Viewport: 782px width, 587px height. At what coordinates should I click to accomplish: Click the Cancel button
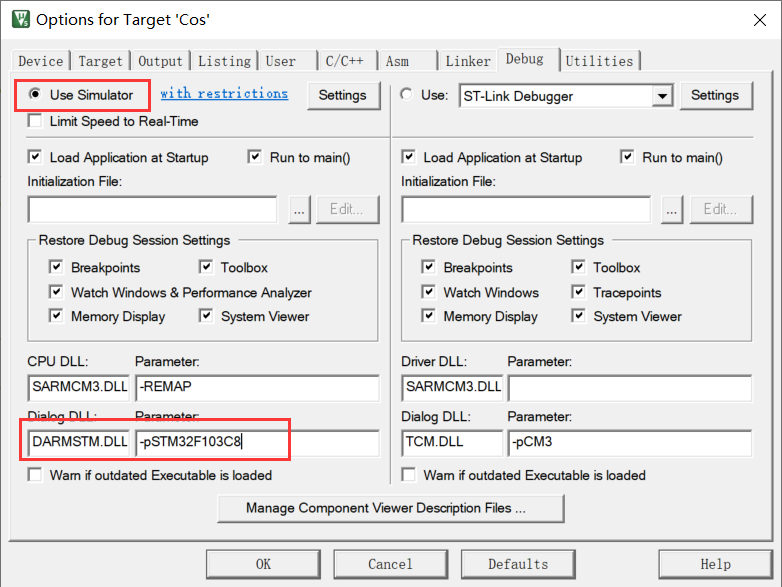point(391,564)
